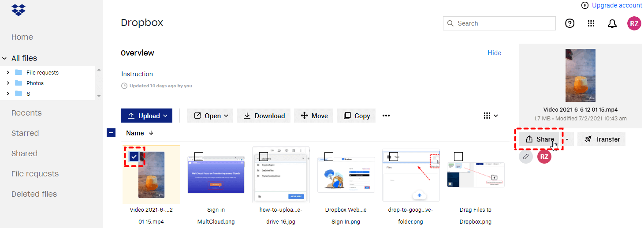Open Starred in sidebar
This screenshot has height=228, width=644.
(25, 133)
